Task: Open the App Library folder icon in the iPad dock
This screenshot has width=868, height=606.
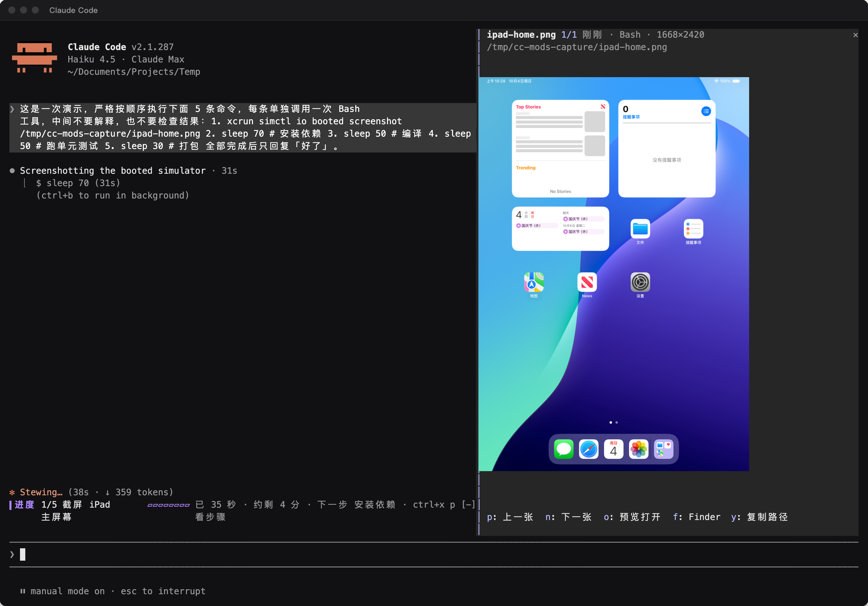Action: [664, 449]
